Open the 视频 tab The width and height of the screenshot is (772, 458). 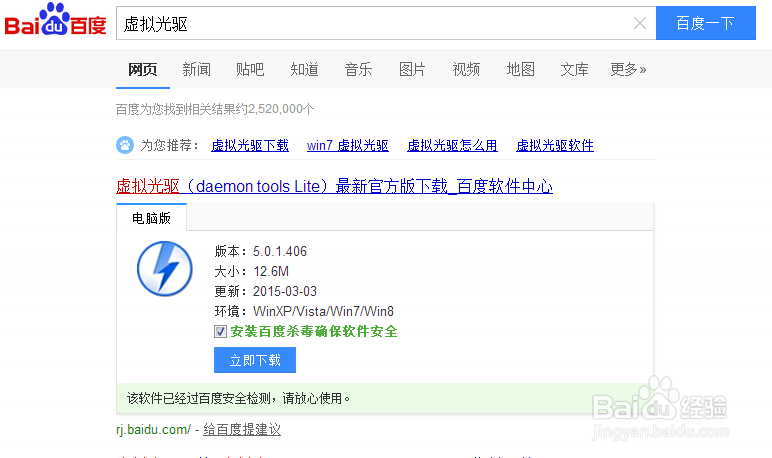[466, 69]
